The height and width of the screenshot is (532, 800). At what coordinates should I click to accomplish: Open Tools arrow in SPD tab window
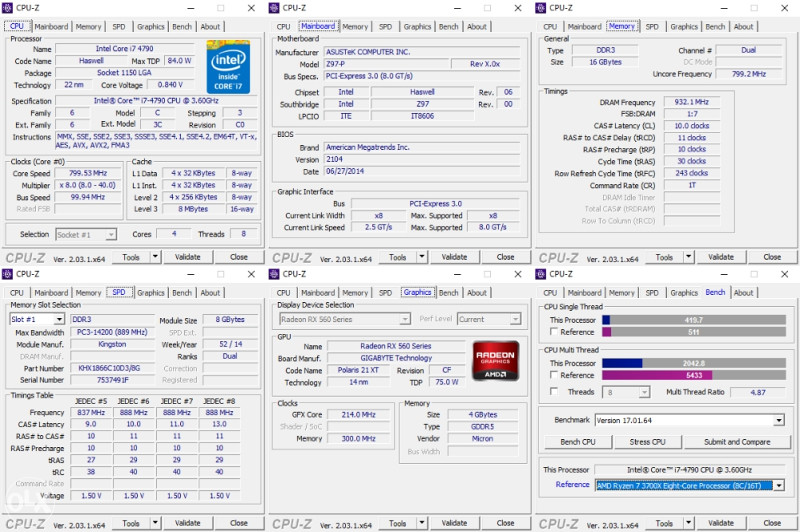[x=155, y=523]
